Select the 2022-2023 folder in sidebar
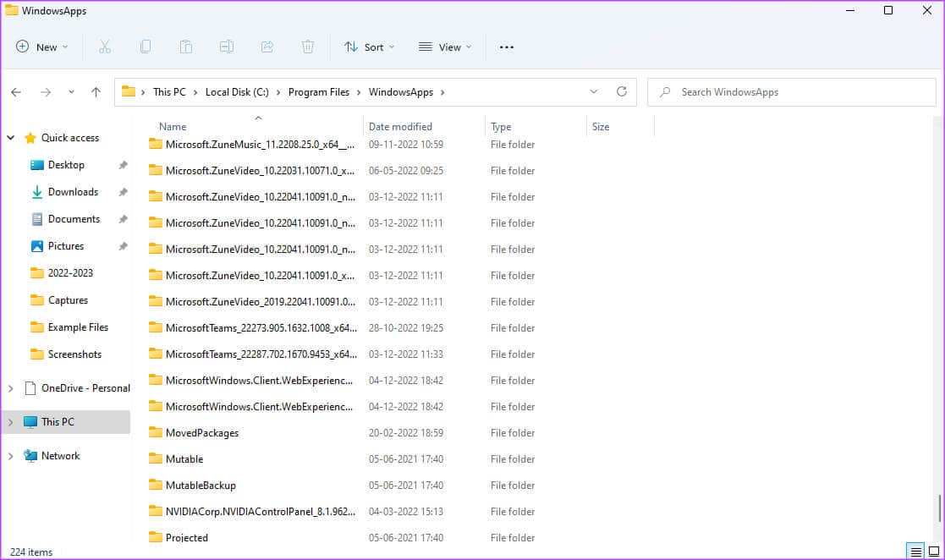This screenshot has height=560, width=945. 70,273
